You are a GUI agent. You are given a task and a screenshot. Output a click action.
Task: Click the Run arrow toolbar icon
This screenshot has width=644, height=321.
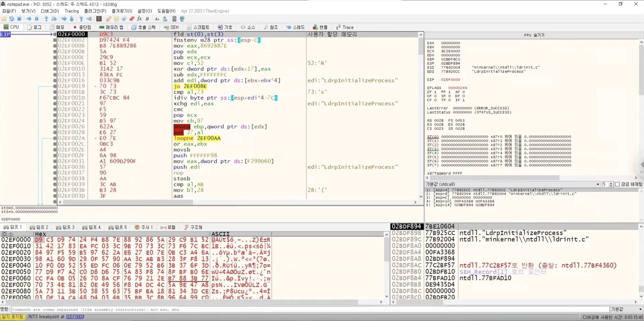(29, 19)
